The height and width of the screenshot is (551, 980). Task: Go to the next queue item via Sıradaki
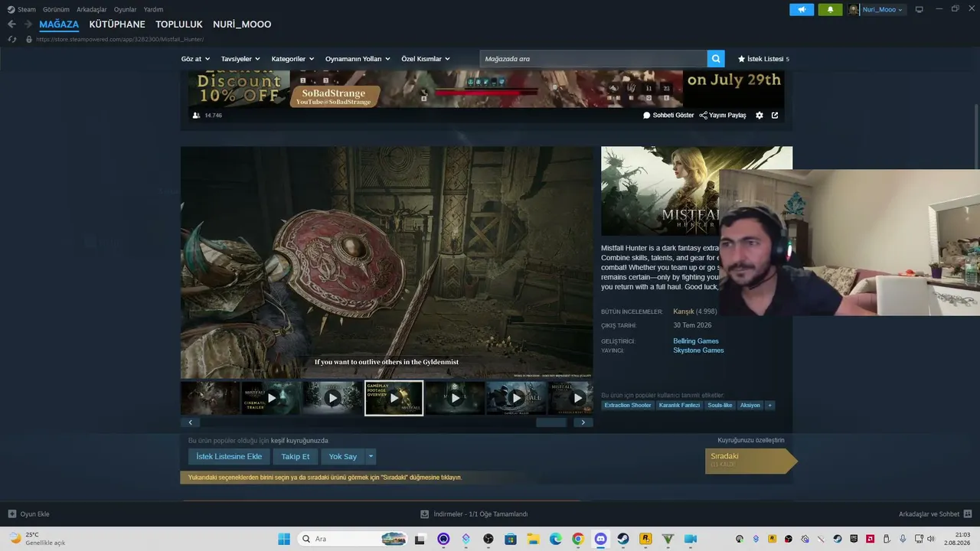click(751, 460)
